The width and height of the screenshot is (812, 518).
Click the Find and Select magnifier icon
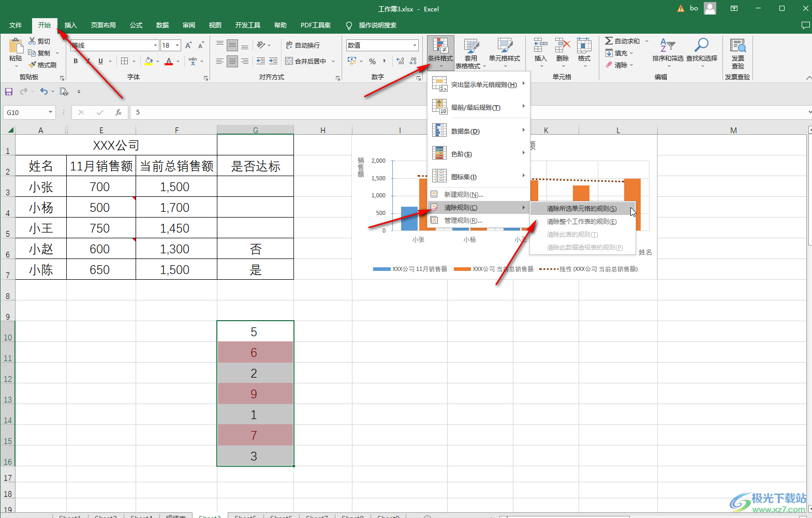[702, 46]
